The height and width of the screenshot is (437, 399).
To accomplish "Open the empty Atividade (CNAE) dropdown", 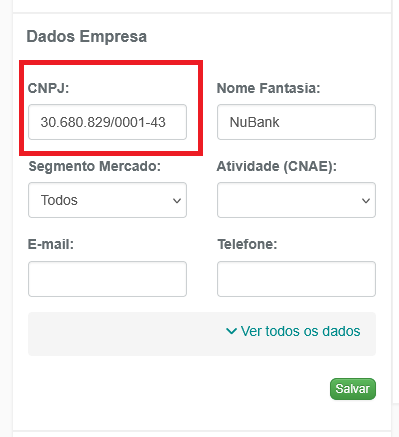I will pyautogui.click(x=296, y=200).
